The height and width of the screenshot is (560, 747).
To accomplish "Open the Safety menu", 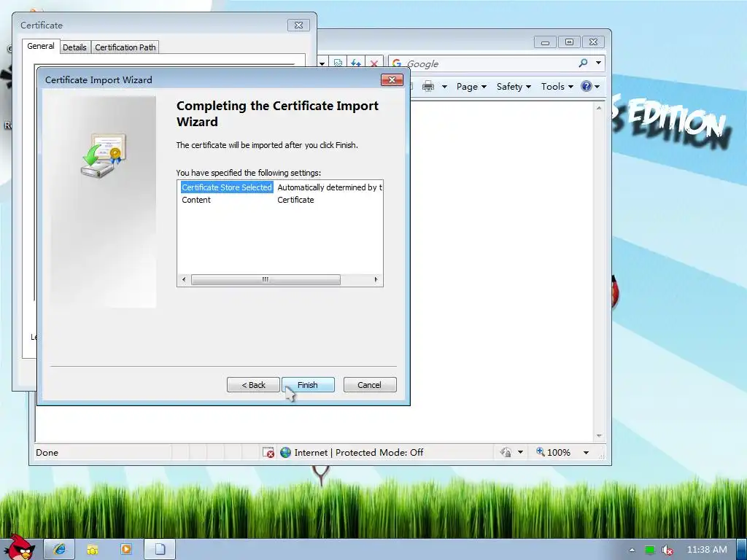I will click(x=514, y=87).
